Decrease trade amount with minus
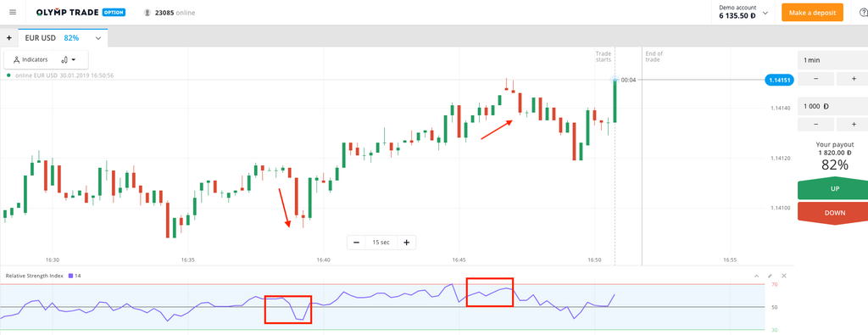Image resolution: width=868 pixels, height=335 pixels. [816, 125]
